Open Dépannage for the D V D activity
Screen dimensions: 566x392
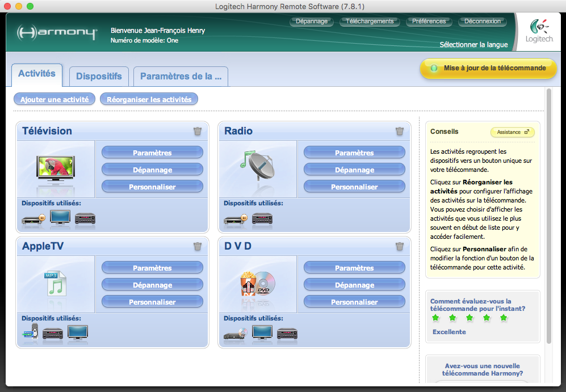[354, 285]
